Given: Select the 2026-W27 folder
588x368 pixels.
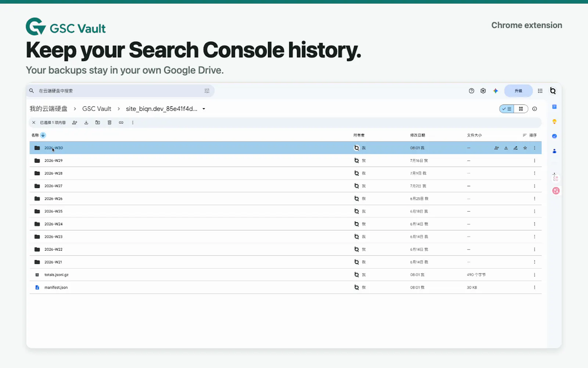Looking at the screenshot, I should pos(286,186).
